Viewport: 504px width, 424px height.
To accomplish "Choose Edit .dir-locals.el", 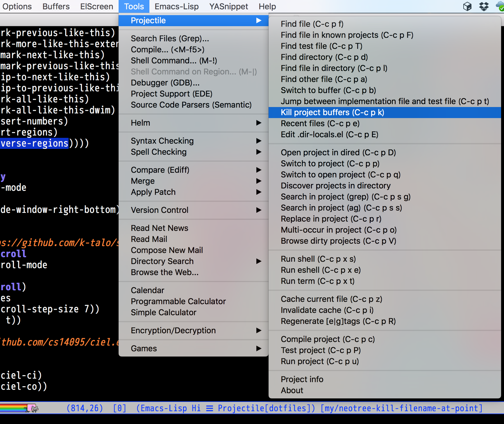I will coord(385,134).
